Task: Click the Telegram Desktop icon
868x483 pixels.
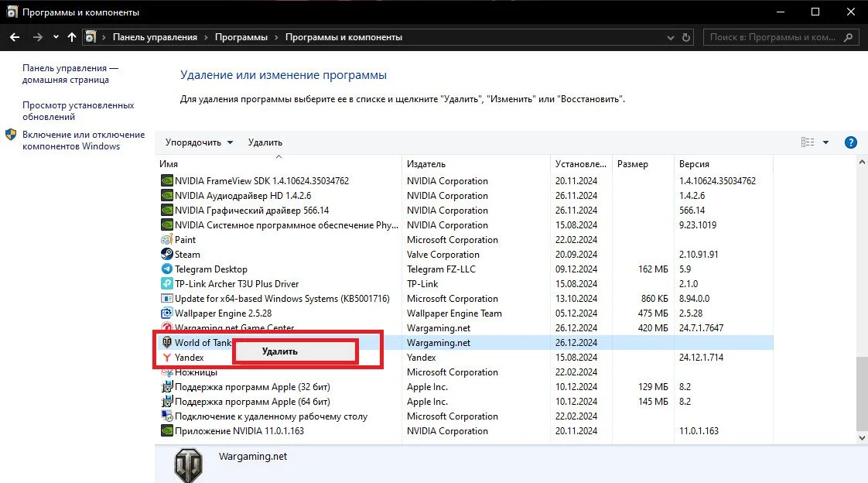Action: point(166,269)
